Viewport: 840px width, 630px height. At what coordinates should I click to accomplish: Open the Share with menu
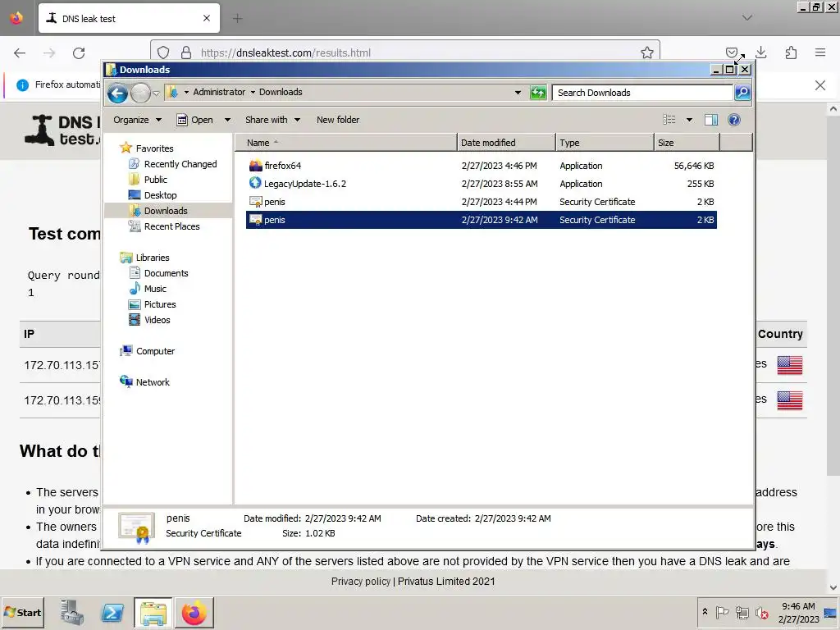pos(272,120)
